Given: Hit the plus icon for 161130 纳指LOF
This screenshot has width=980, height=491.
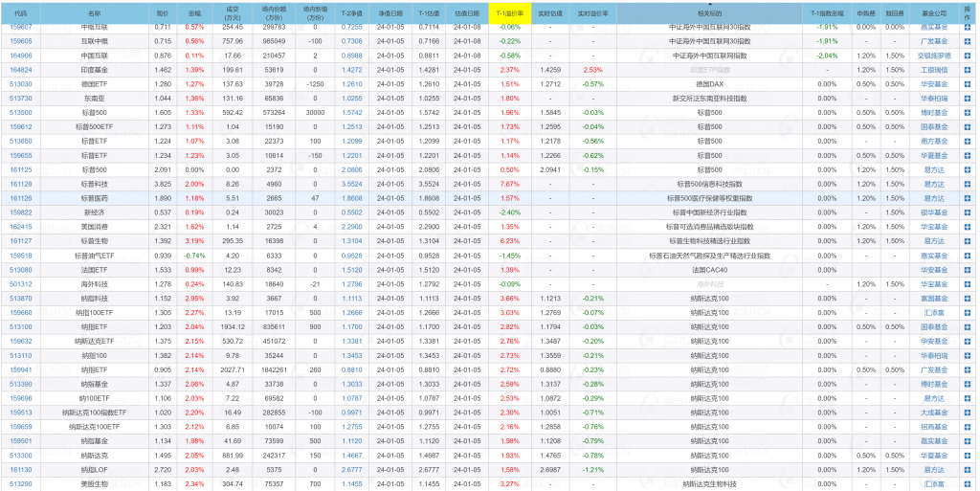Looking at the screenshot, I should pos(967,470).
